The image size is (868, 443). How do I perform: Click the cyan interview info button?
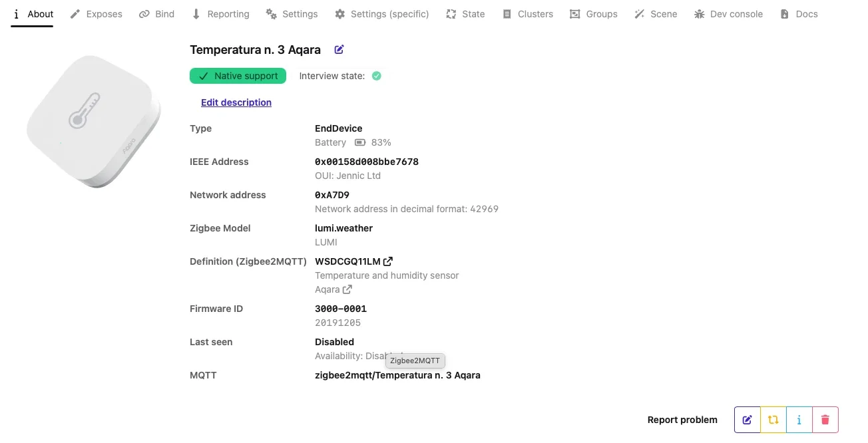coord(799,420)
